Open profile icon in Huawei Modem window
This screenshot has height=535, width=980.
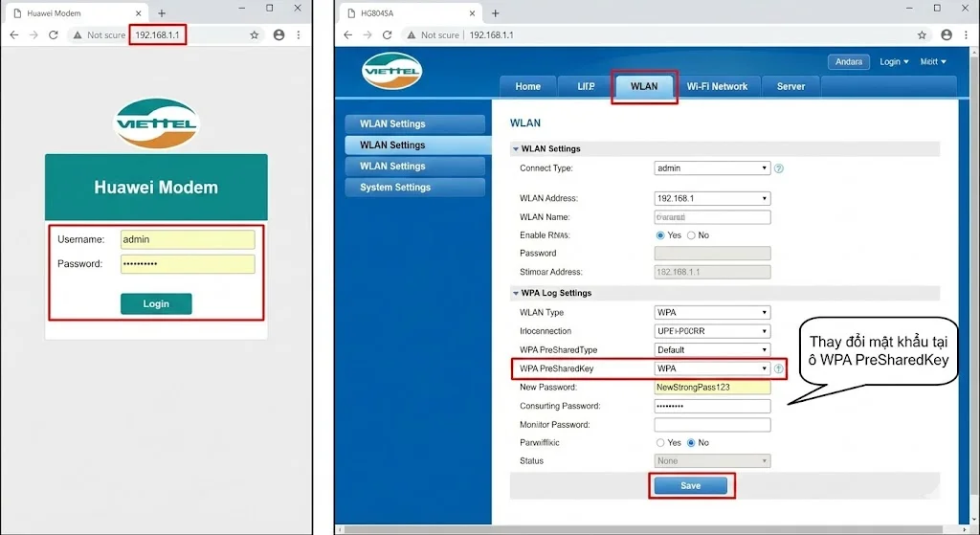[x=278, y=35]
